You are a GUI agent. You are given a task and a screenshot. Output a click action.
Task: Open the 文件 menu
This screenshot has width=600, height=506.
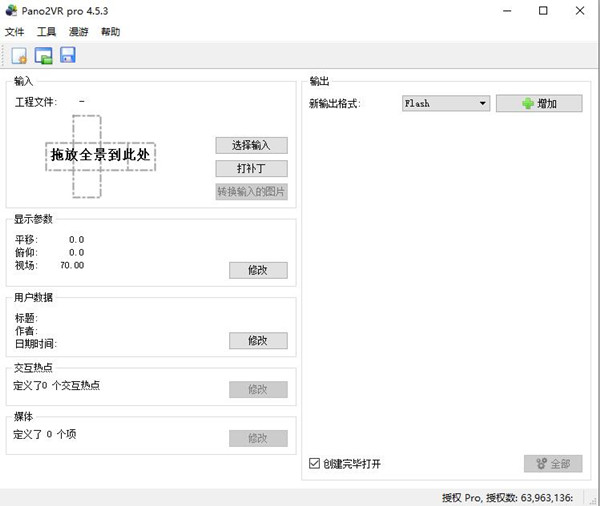tap(15, 32)
